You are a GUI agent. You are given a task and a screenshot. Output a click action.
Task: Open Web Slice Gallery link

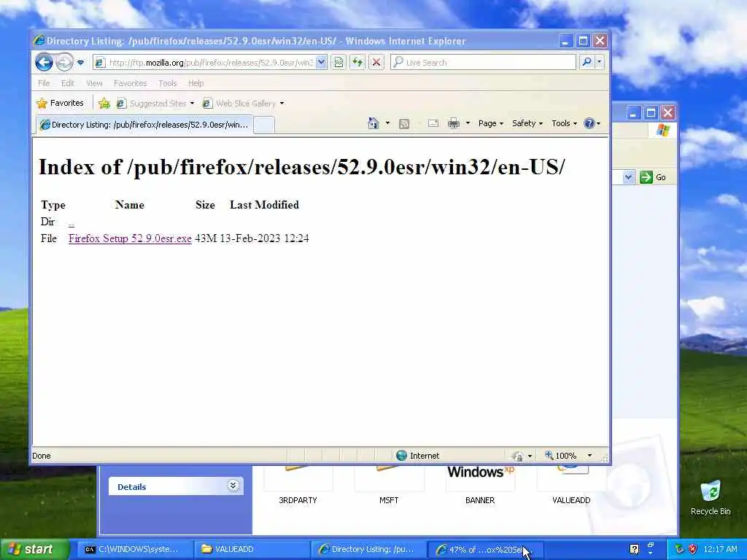click(244, 104)
